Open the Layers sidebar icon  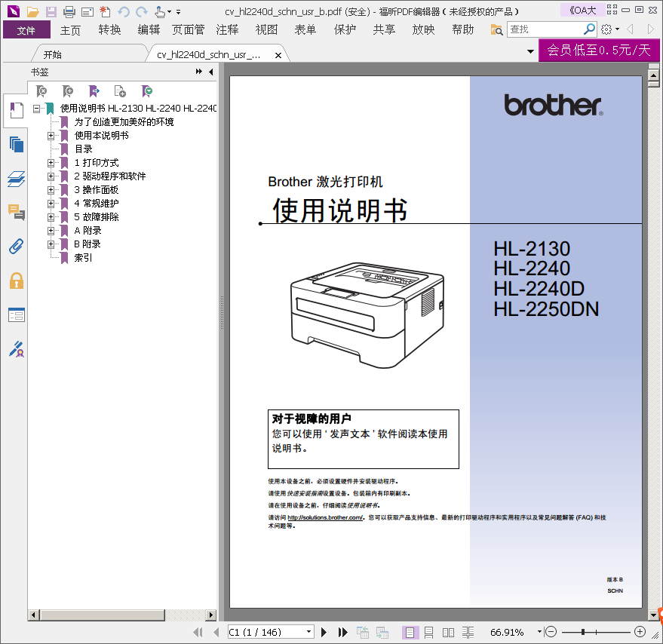pyautogui.click(x=17, y=179)
